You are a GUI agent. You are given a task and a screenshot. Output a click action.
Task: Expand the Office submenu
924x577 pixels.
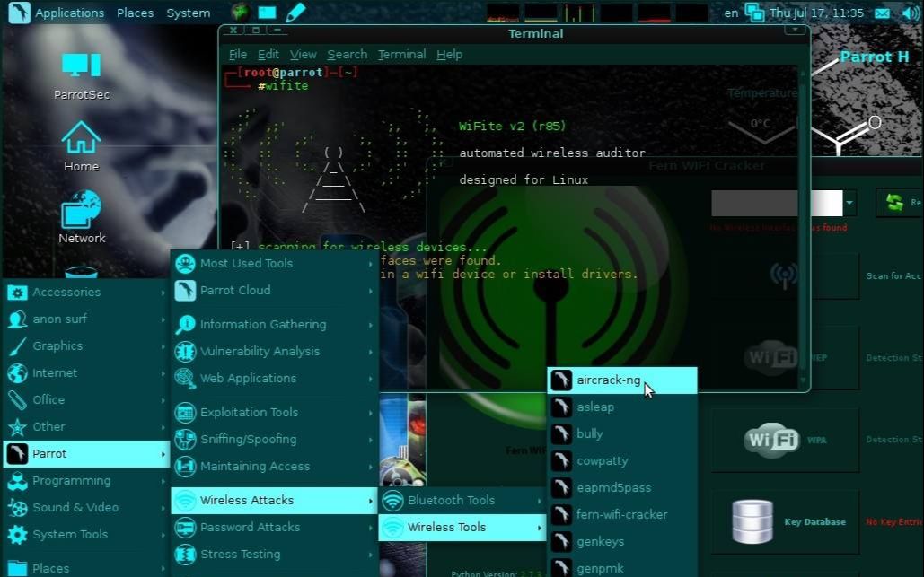(86, 400)
